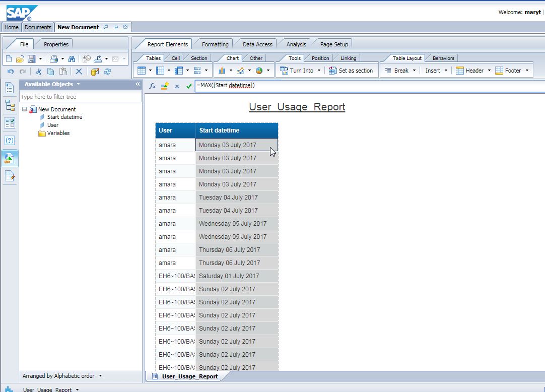Click the Break button in Table Layout
The image size is (545, 392).
[399, 71]
